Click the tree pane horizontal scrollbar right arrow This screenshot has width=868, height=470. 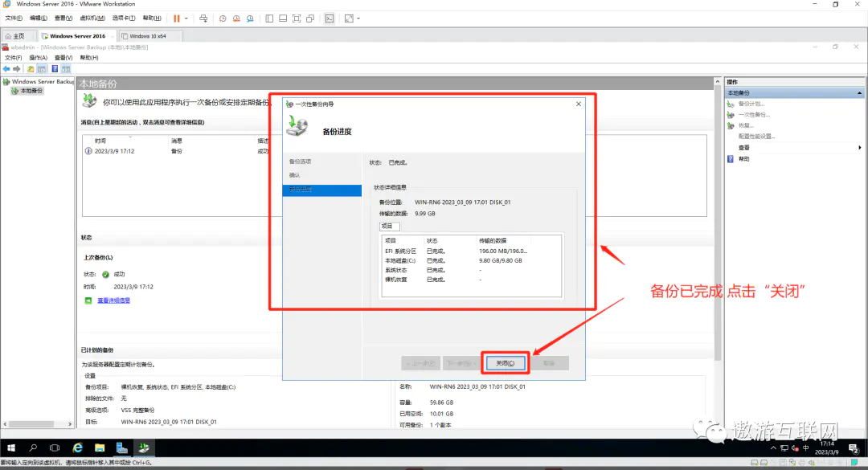(x=70, y=424)
